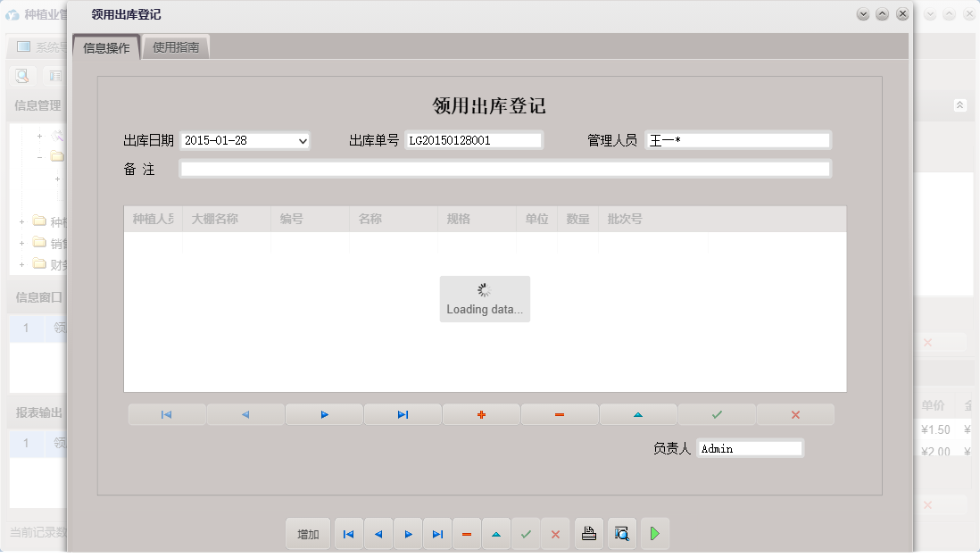
Task: Expand the 销售 folder in the sidebar tree
Action: [x=20, y=242]
